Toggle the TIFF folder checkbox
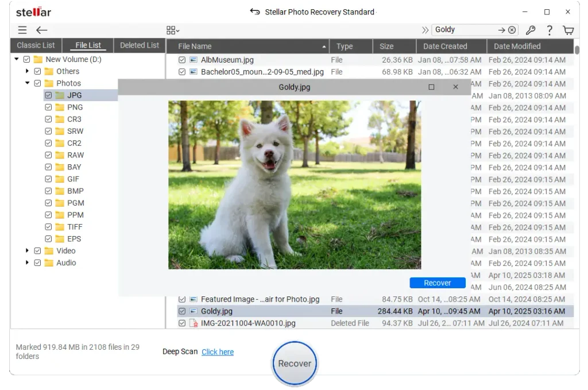 click(x=48, y=227)
